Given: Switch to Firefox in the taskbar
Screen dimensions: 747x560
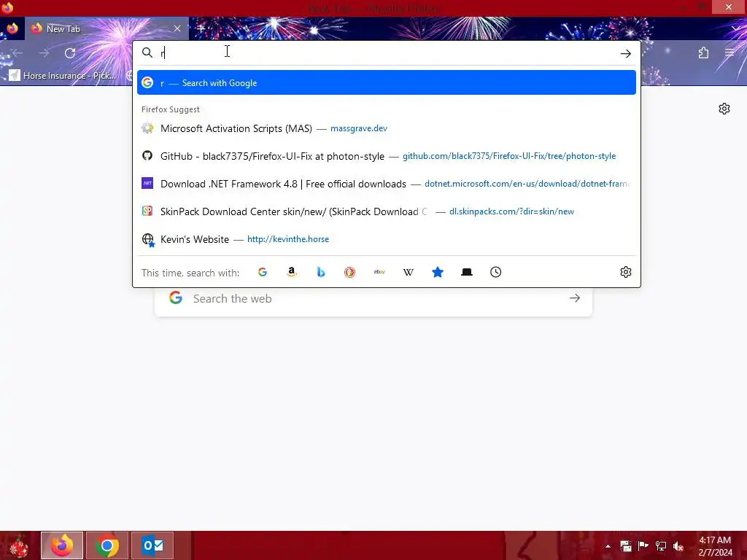Looking at the screenshot, I should (x=62, y=545).
